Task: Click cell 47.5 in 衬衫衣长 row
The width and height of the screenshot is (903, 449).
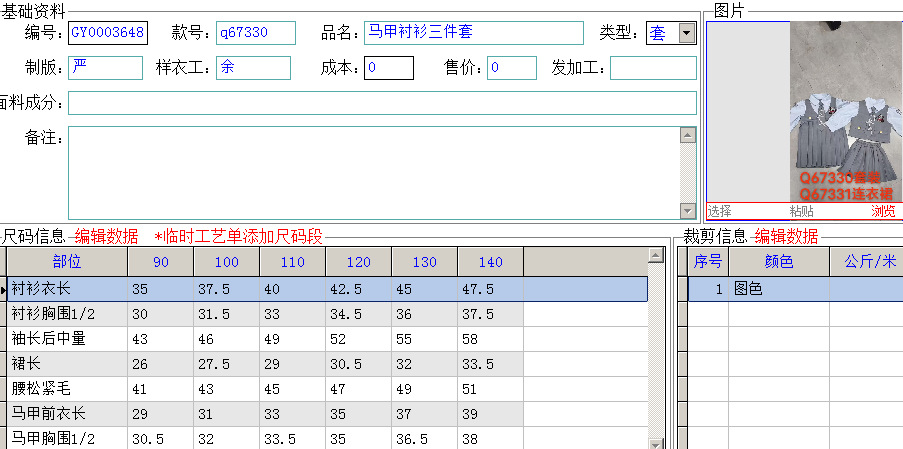Action: [491, 289]
